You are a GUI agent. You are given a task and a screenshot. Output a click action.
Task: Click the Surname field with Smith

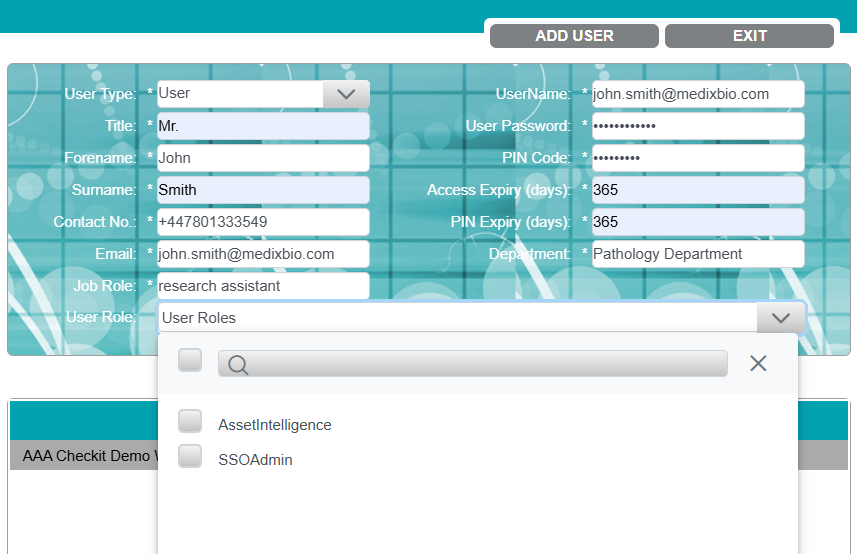pyautogui.click(x=262, y=190)
